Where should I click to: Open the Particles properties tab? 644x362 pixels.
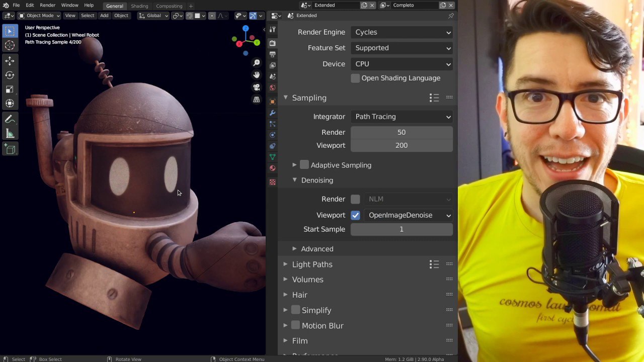click(x=272, y=124)
